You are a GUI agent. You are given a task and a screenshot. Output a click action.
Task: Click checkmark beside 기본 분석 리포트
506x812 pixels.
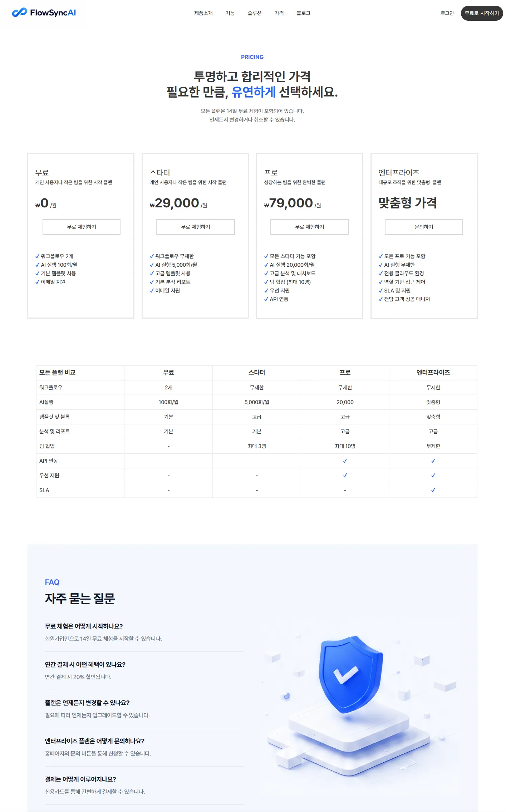[152, 282]
